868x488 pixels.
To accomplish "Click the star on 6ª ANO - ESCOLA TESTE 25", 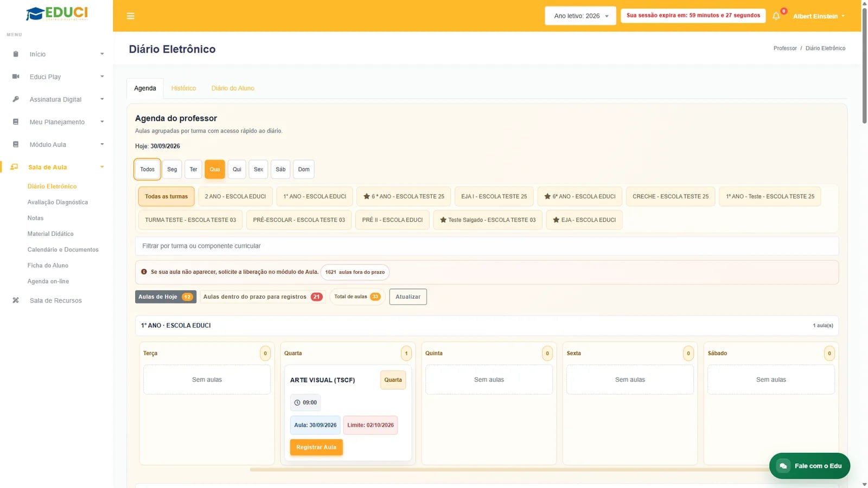I will 367,196.
